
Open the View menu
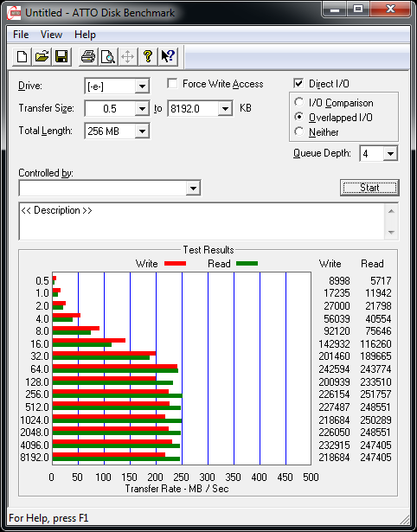click(x=51, y=35)
